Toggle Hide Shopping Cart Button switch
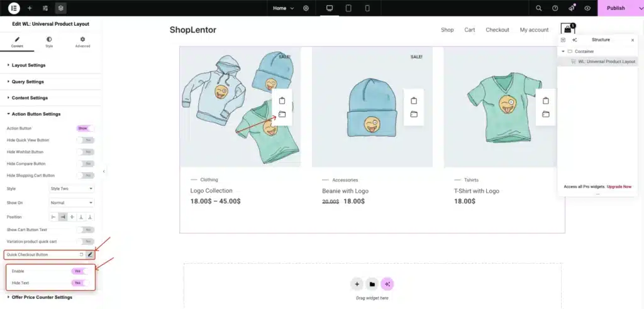Screen dimensions: 644x309 pos(86,176)
